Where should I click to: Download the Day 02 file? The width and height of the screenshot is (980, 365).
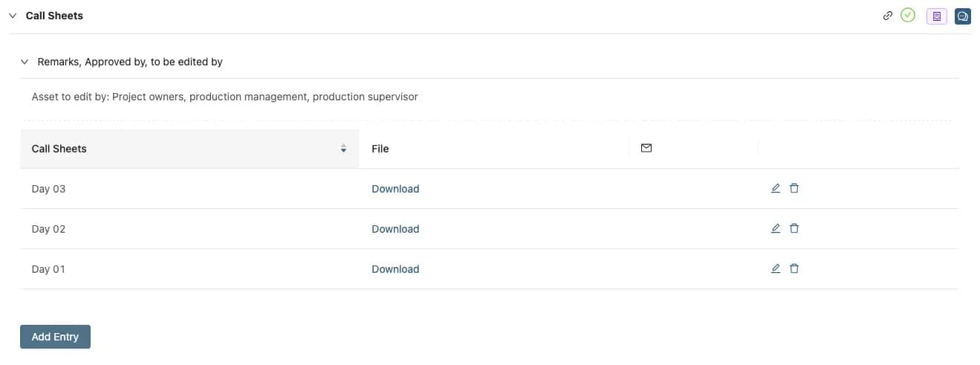tap(395, 229)
